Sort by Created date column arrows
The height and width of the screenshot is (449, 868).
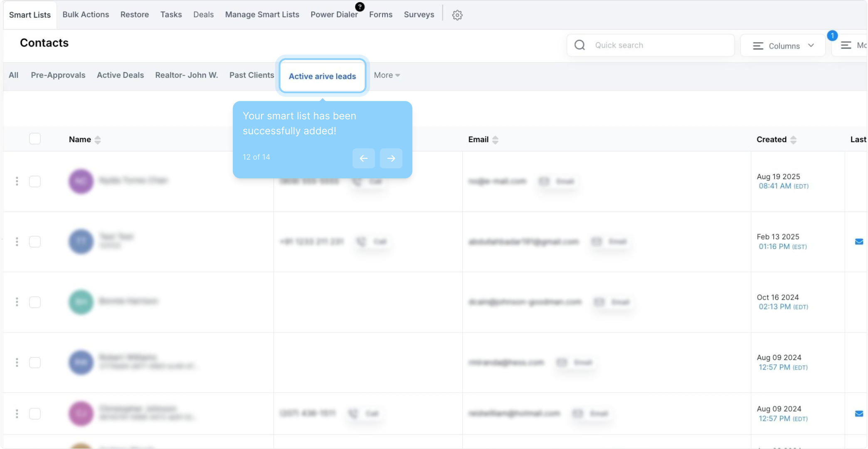(x=793, y=140)
